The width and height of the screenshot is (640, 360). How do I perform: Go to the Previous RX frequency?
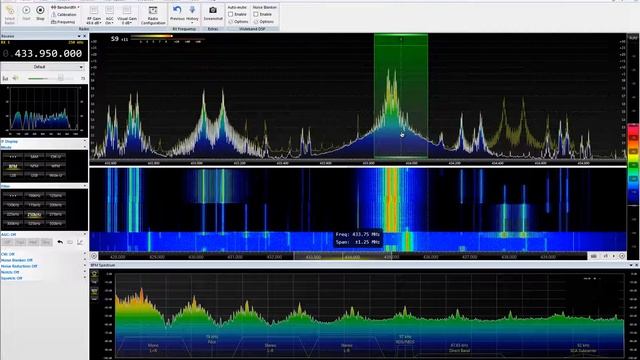coord(177,13)
